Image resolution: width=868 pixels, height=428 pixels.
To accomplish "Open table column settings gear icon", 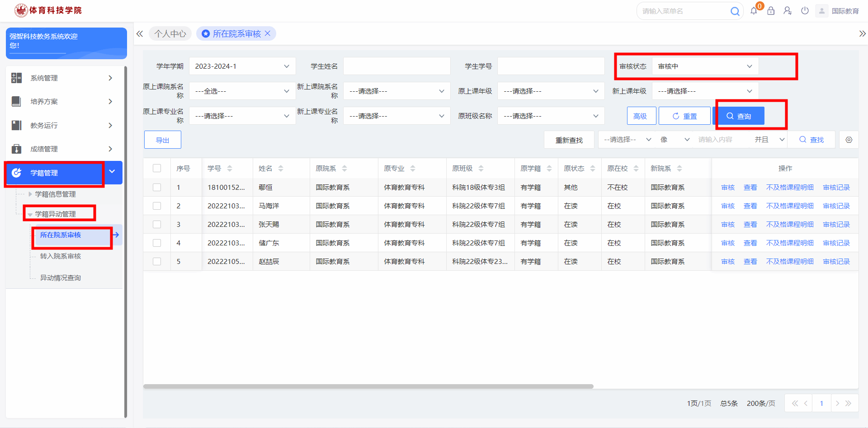I will (x=849, y=140).
